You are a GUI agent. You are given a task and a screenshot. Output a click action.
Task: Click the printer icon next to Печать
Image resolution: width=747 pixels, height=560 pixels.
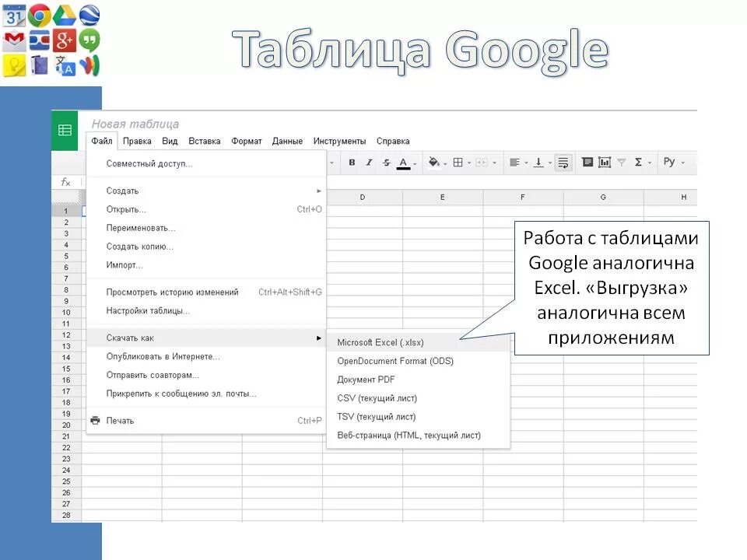point(95,421)
